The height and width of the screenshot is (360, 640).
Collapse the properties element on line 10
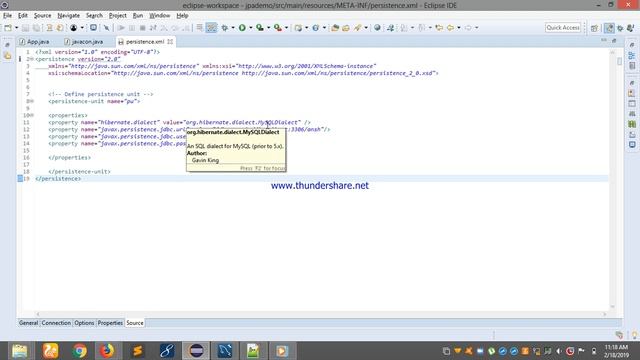tap(31, 116)
